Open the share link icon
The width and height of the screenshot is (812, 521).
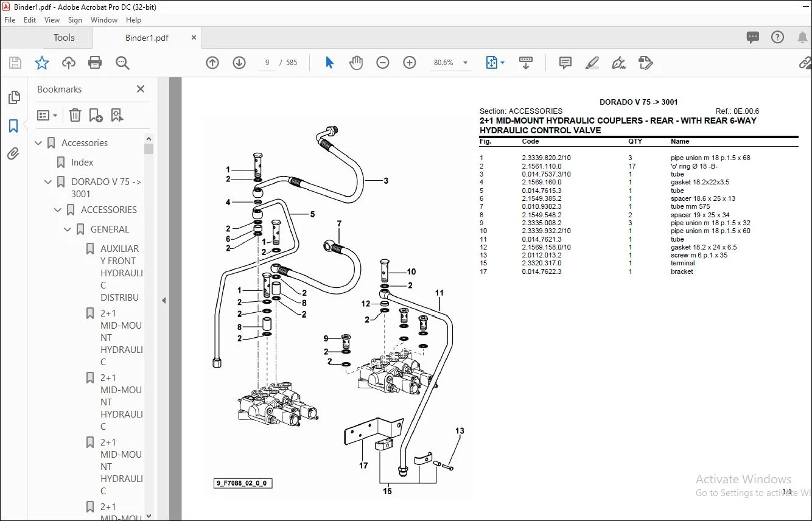click(x=805, y=63)
